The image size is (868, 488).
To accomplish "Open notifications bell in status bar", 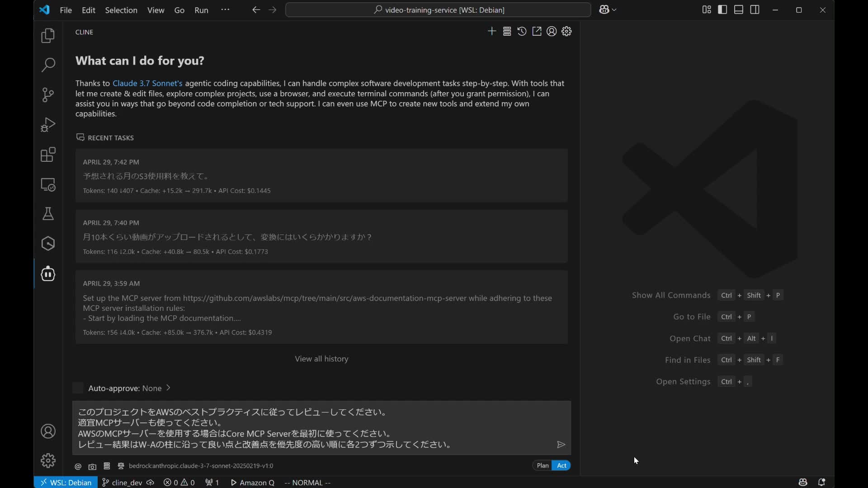I will tap(821, 483).
